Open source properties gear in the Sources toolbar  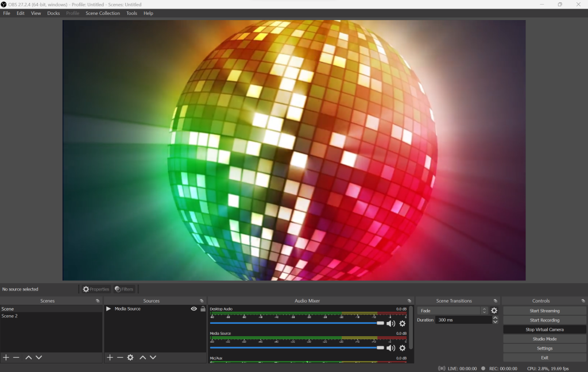click(130, 358)
